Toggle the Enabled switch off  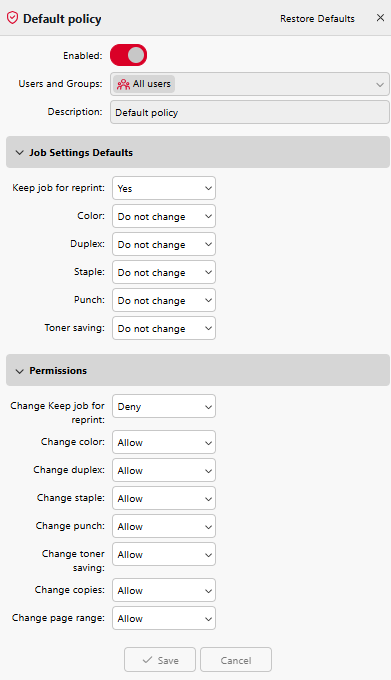[x=129, y=56]
